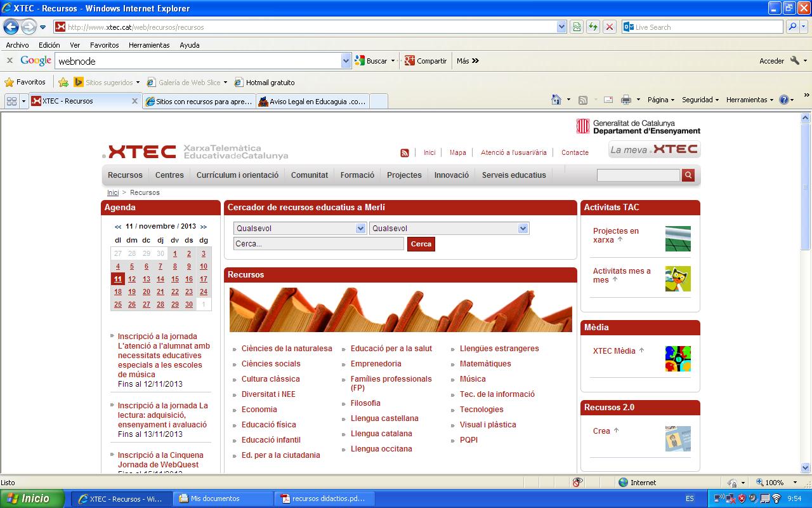Click the red site search magnifier button
The image size is (812, 508).
pos(688,175)
